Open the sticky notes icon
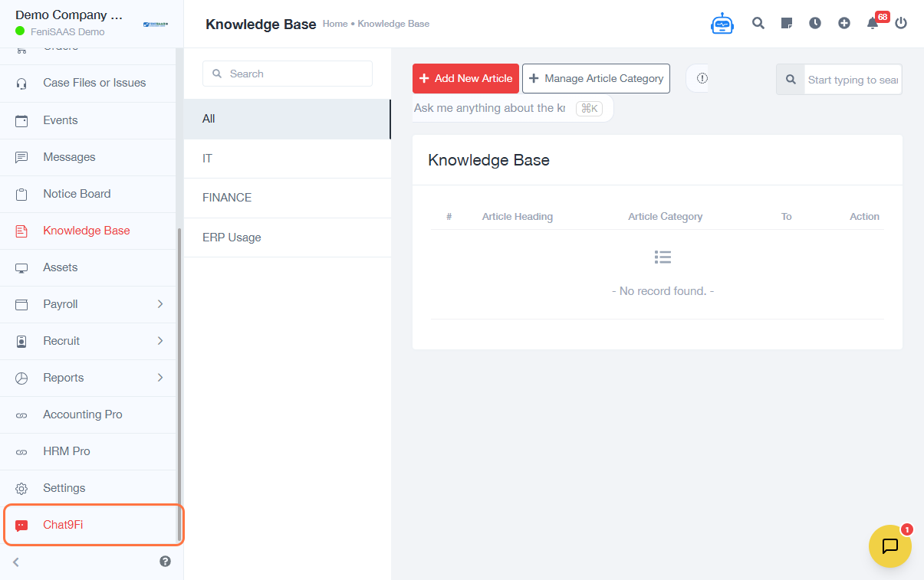Image resolution: width=924 pixels, height=580 pixels. 787,23
